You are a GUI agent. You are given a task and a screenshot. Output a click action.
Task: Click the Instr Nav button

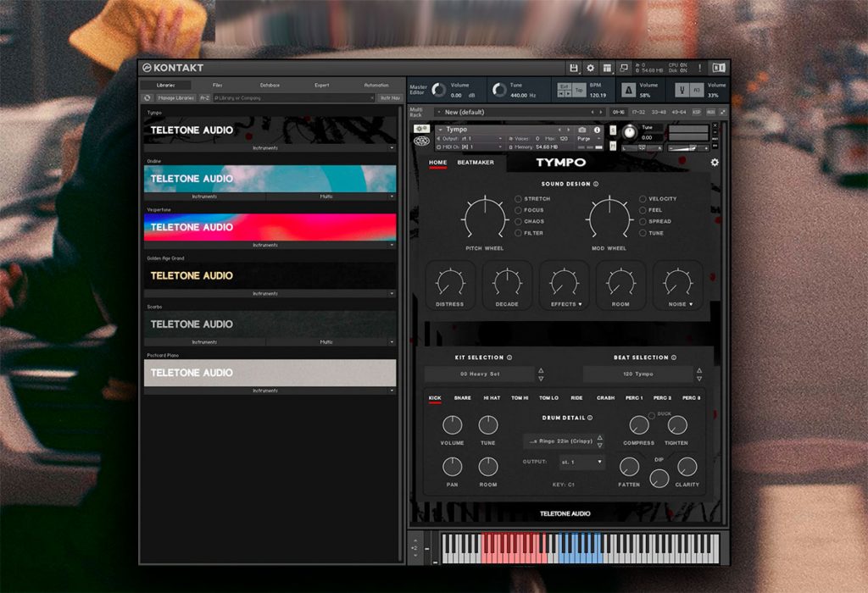click(x=390, y=98)
